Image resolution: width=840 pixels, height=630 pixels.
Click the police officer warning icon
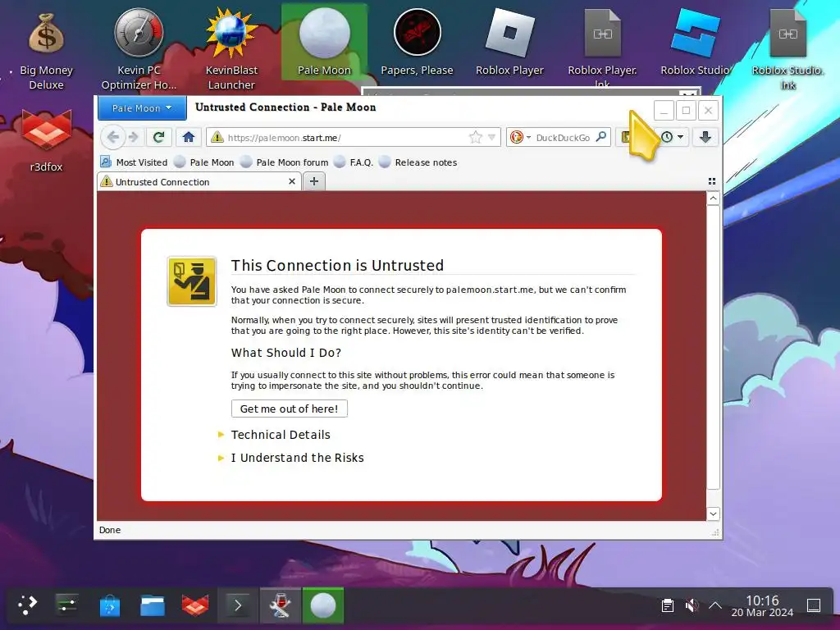192,281
